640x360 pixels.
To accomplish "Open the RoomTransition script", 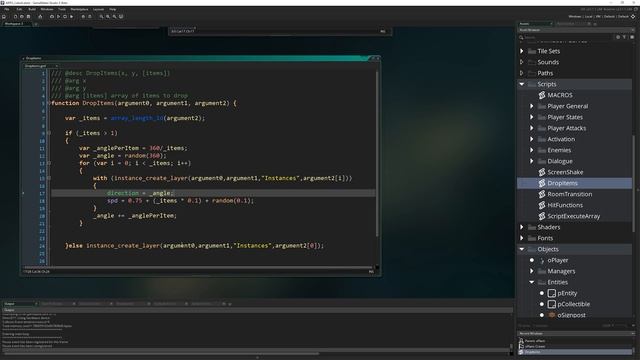I will [570, 194].
